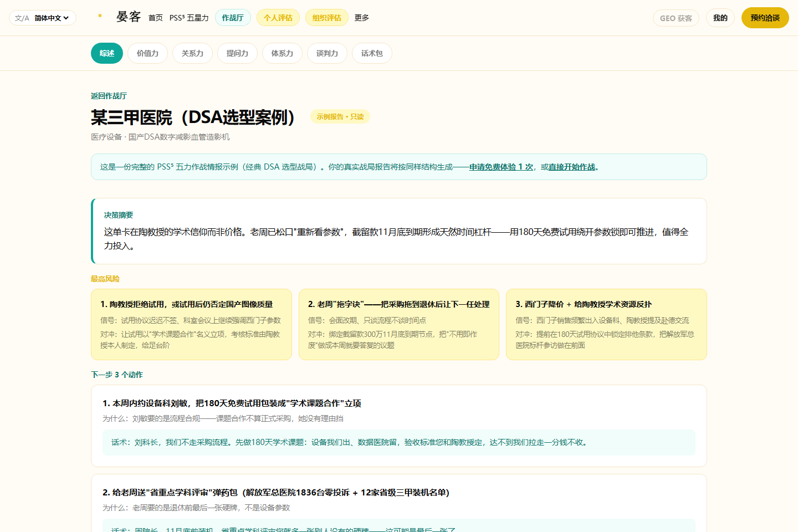The height and width of the screenshot is (532, 798).
Task: Open the 我的 account button
Action: point(720,18)
